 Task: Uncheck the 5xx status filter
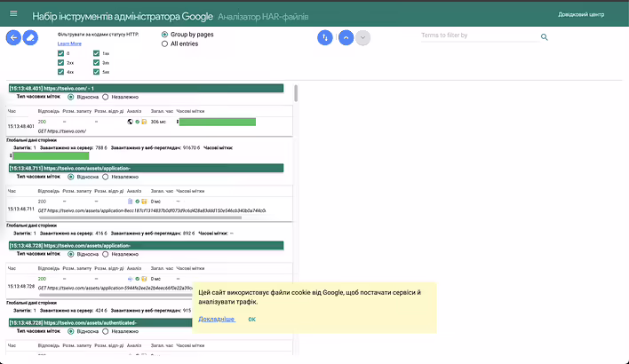[x=96, y=72]
